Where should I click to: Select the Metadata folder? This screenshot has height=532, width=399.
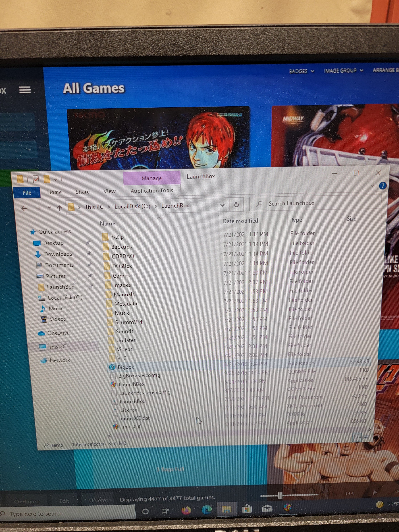(x=126, y=304)
